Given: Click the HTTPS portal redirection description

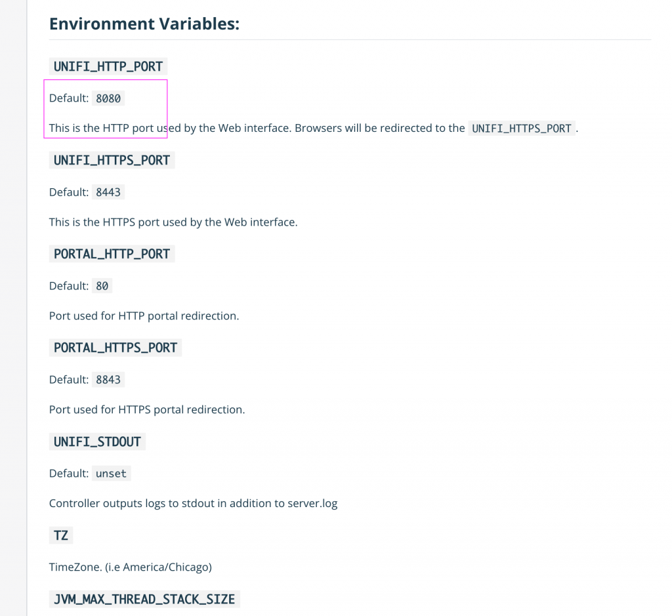Looking at the screenshot, I should pyautogui.click(x=147, y=409).
